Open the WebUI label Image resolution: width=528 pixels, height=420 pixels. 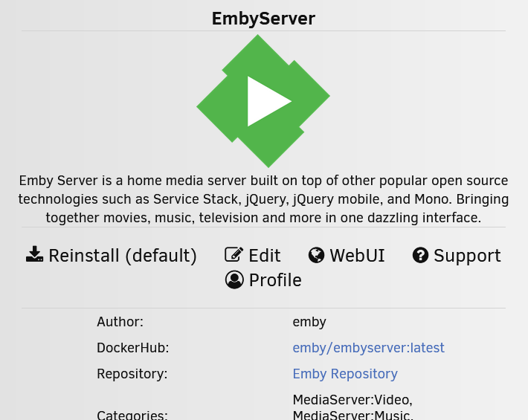coord(357,256)
